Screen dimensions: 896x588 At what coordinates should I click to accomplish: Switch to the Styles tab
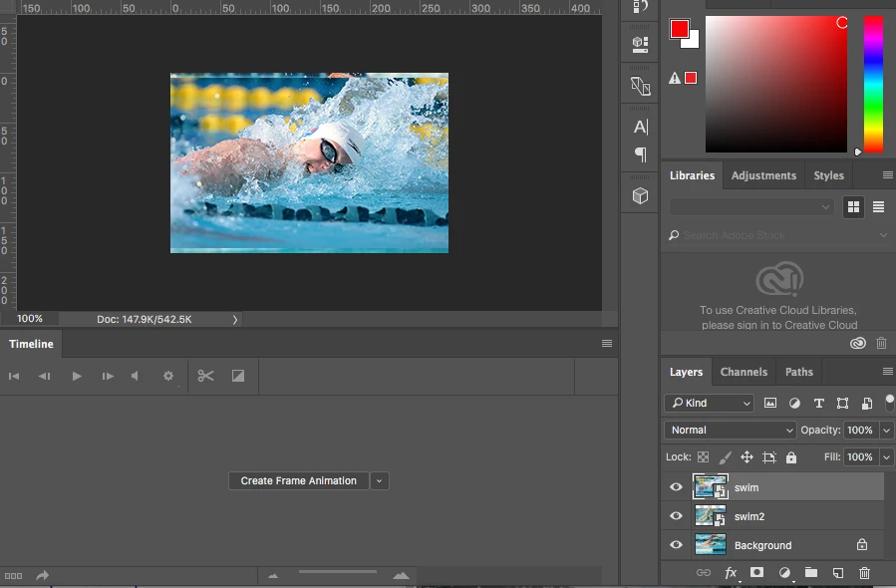[x=828, y=175]
